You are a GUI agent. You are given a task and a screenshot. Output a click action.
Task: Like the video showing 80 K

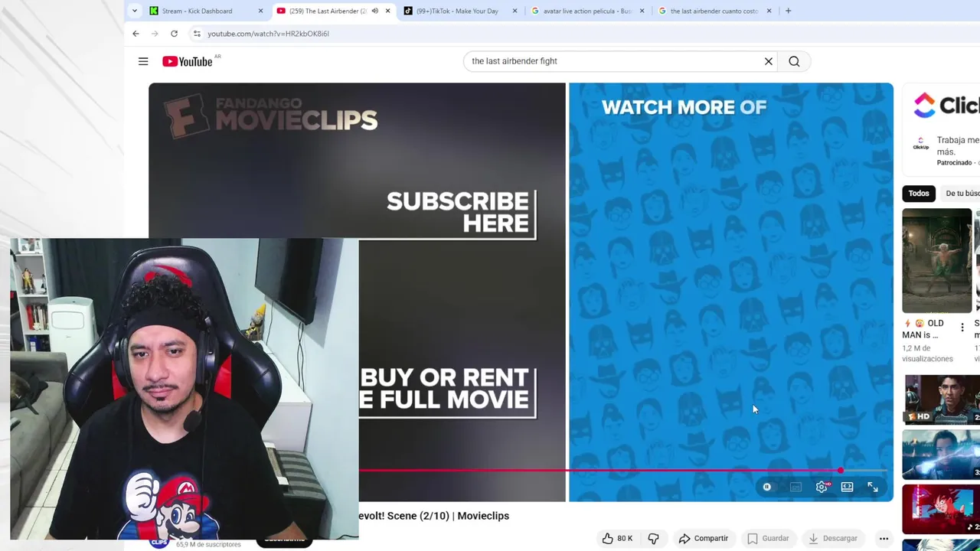point(617,538)
